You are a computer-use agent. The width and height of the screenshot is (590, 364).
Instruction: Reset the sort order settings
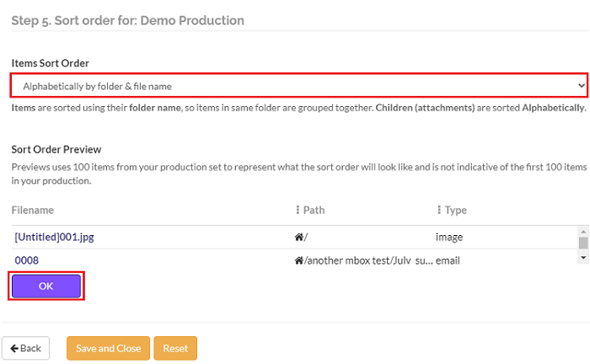(175, 348)
